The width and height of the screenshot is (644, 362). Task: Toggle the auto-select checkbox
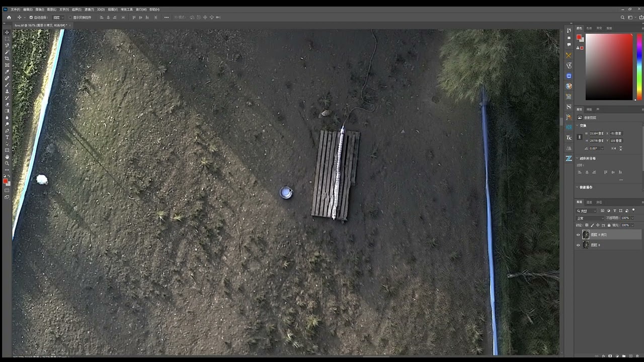31,18
